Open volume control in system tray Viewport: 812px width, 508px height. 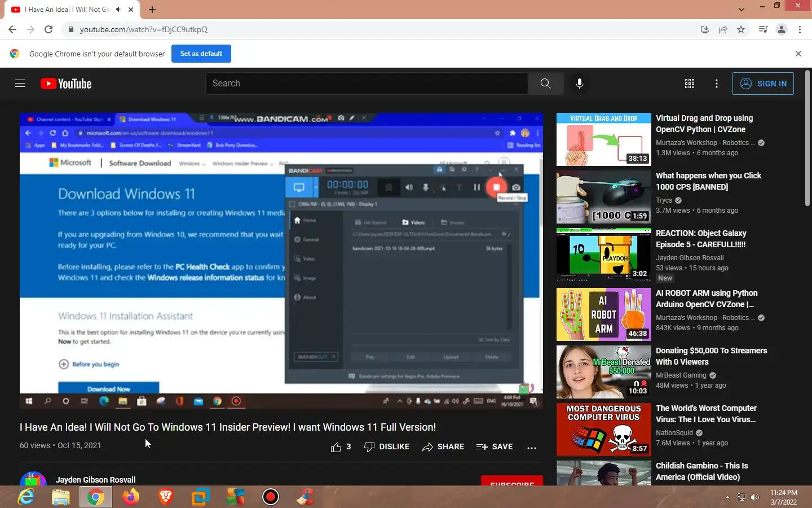pos(755,497)
